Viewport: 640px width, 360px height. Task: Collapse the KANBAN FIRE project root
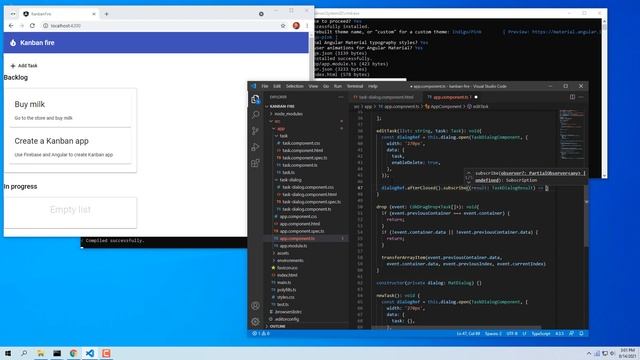pyautogui.click(x=282, y=107)
